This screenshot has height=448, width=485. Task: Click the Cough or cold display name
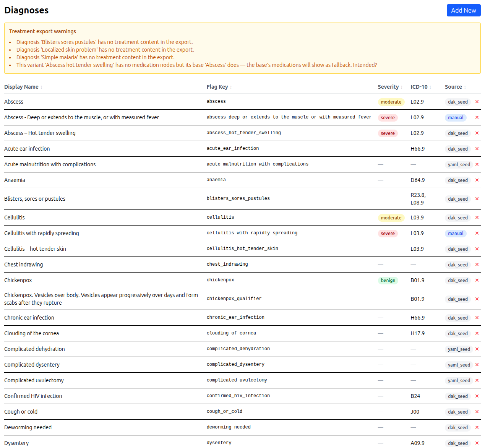21,412
